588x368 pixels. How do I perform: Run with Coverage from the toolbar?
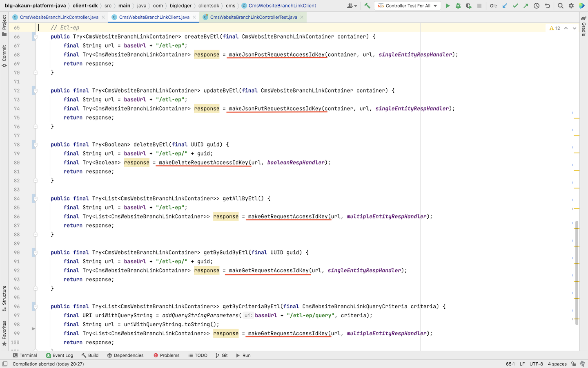pos(468,6)
